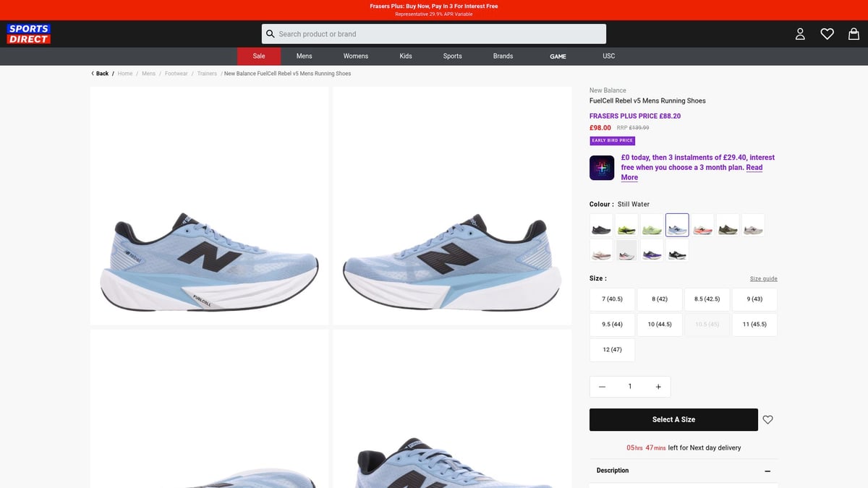Open the GAME menu item

pyautogui.click(x=558, y=56)
